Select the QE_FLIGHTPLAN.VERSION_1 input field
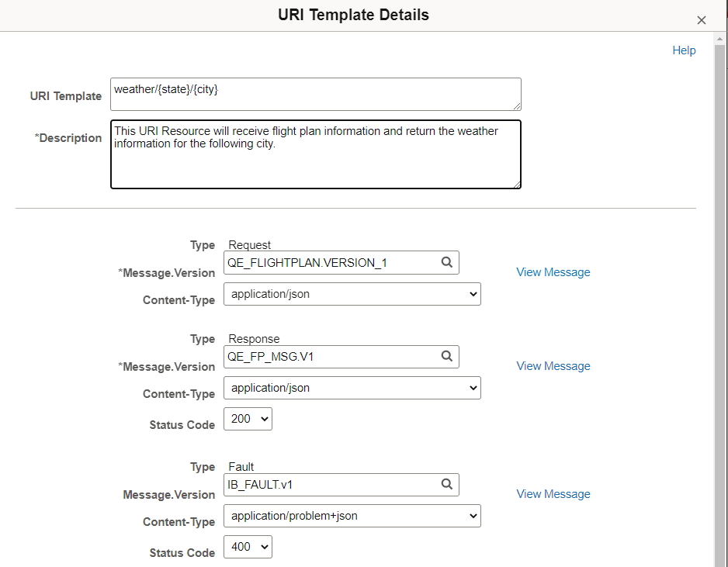 326,262
